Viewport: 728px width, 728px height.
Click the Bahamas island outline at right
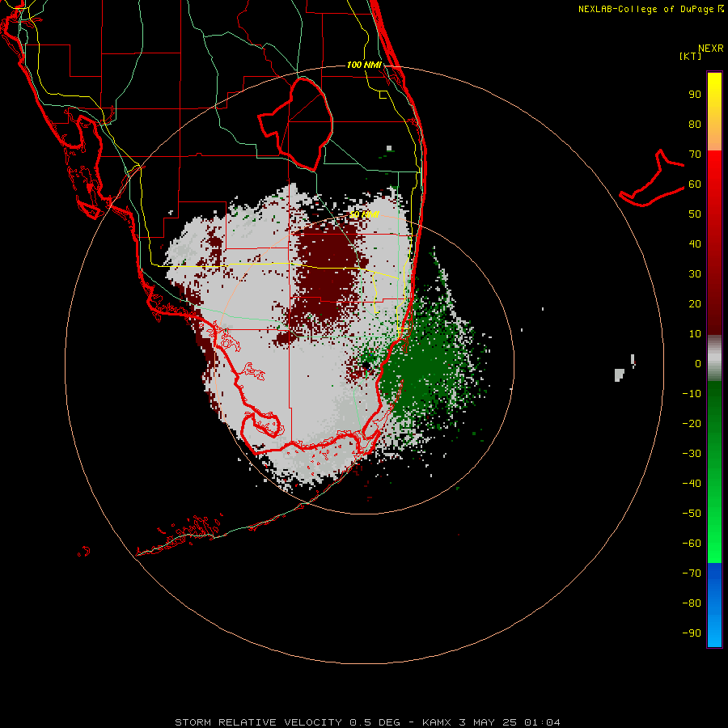[652, 179]
